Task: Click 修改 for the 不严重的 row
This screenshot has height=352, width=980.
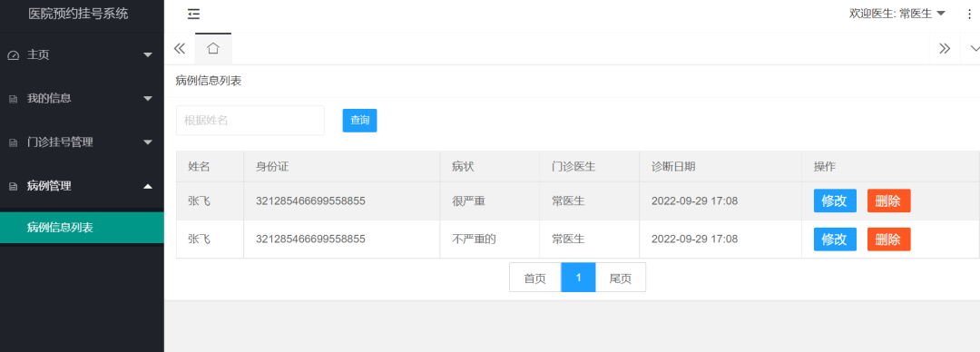Action: (x=835, y=239)
